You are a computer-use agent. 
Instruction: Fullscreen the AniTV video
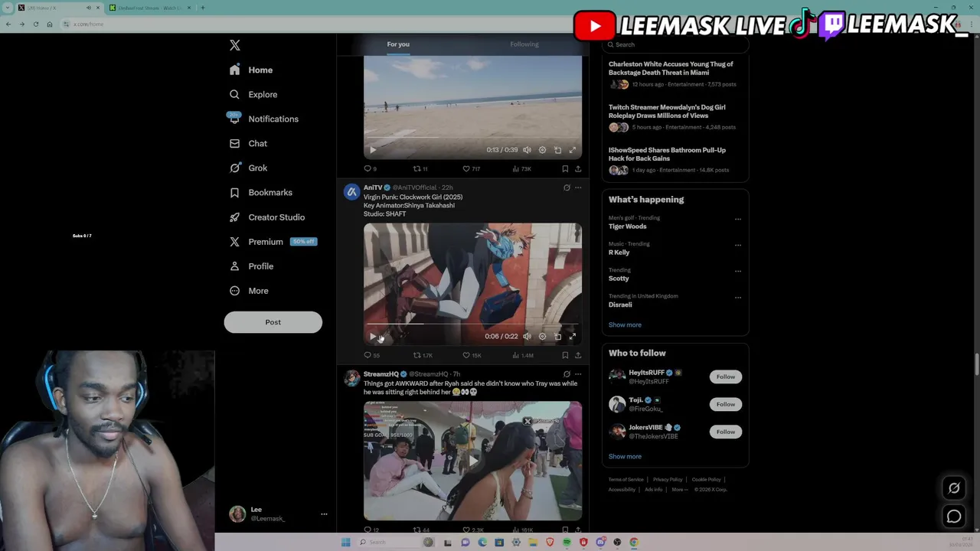pos(572,336)
